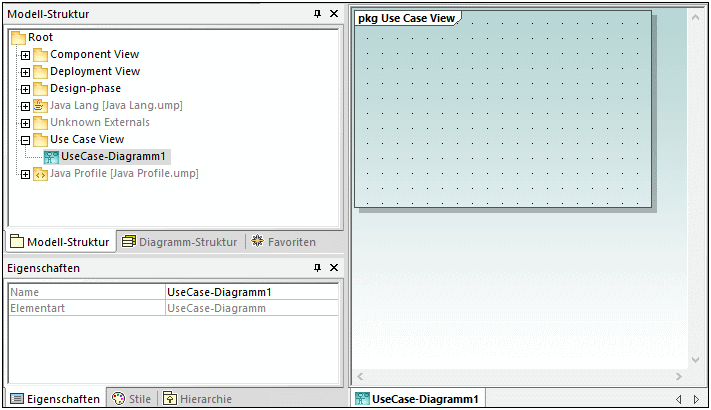
Task: Select Unknown Externals in the tree
Action: click(x=100, y=122)
